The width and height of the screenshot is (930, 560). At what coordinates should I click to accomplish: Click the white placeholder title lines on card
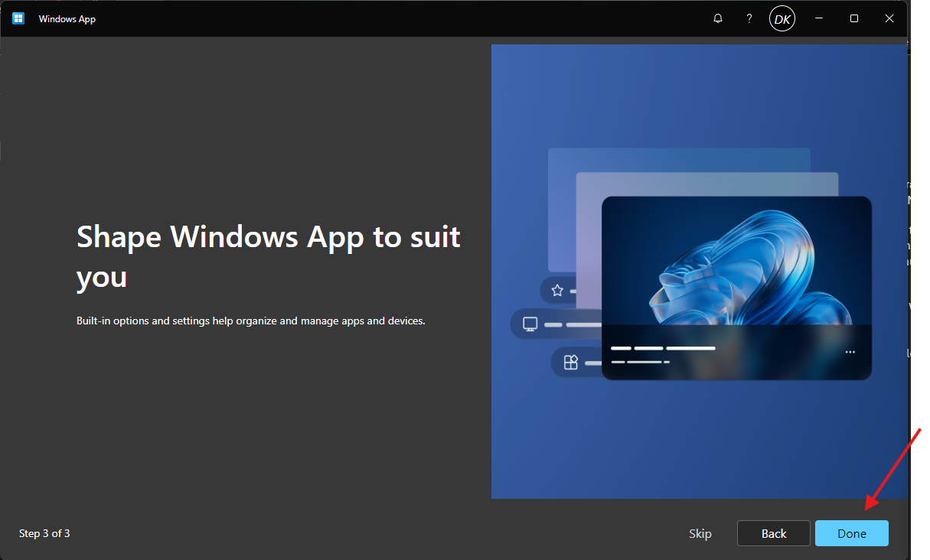point(662,348)
